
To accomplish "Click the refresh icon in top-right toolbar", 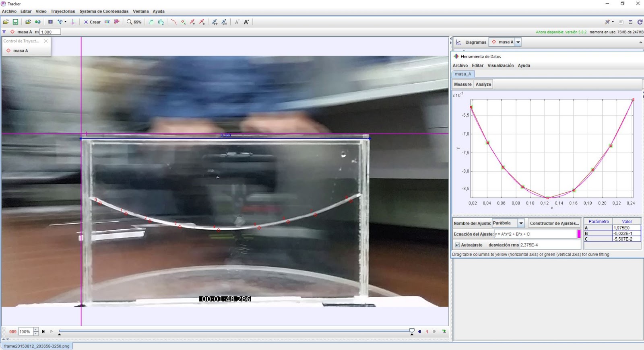I will point(640,22).
